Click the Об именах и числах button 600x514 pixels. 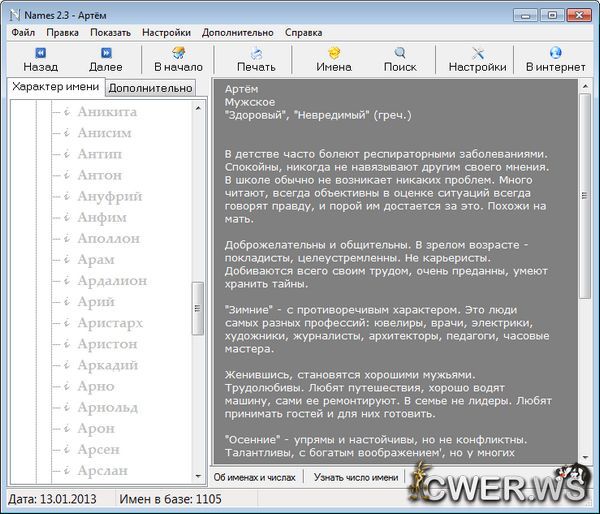pyautogui.click(x=254, y=477)
